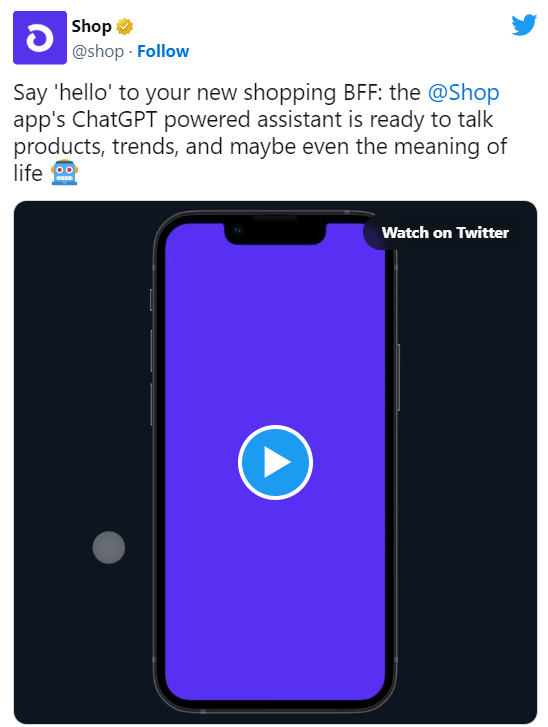Click the gray circle beside the phone

108,548
